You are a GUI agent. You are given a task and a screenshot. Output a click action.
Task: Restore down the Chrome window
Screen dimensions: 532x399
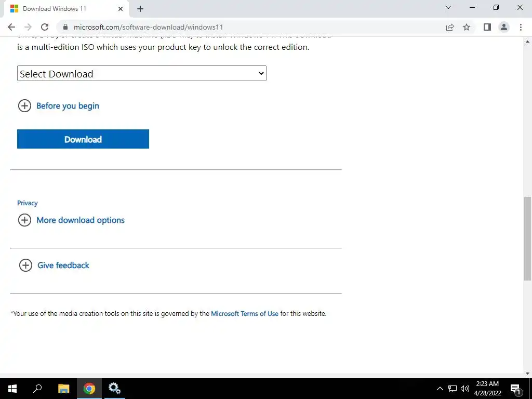click(x=496, y=7)
